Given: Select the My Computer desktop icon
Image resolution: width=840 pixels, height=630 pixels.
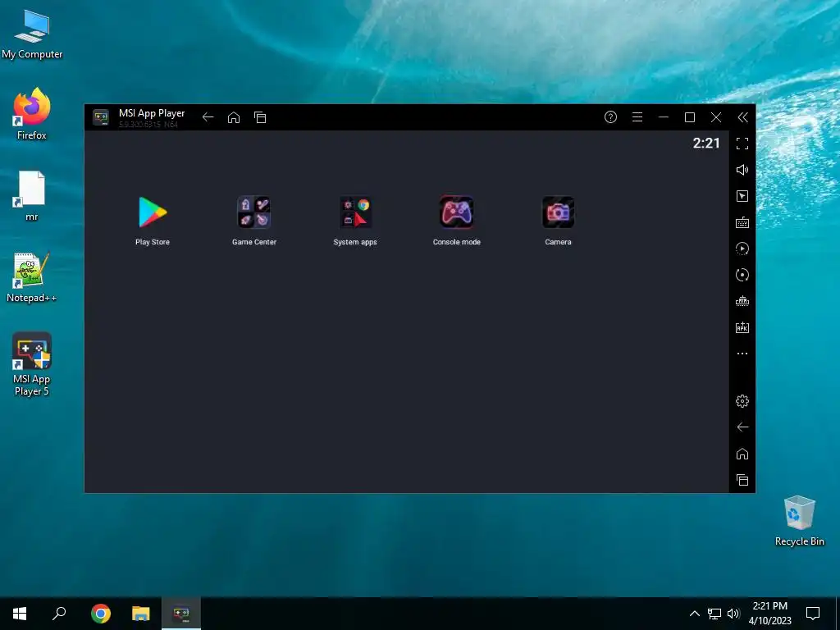Looking at the screenshot, I should (32, 34).
